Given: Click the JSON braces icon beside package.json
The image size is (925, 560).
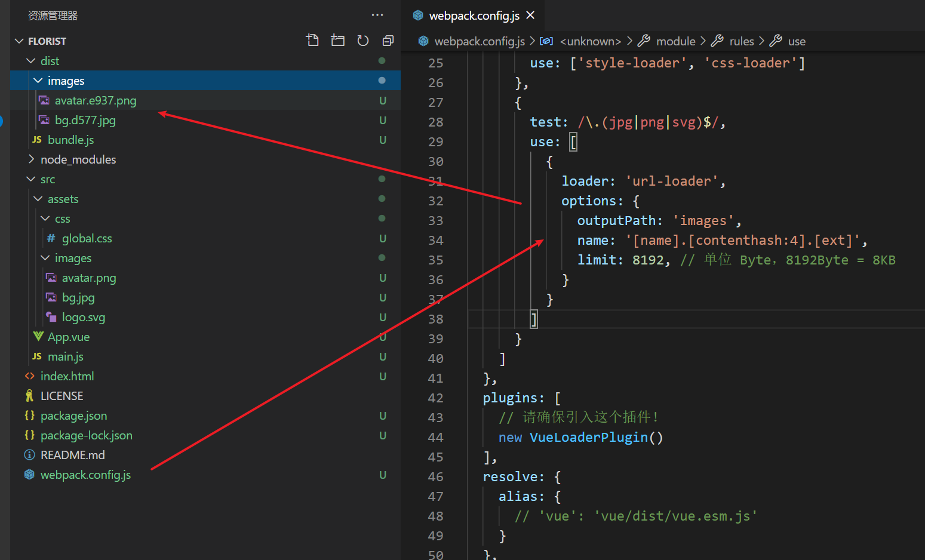Looking at the screenshot, I should click(29, 416).
